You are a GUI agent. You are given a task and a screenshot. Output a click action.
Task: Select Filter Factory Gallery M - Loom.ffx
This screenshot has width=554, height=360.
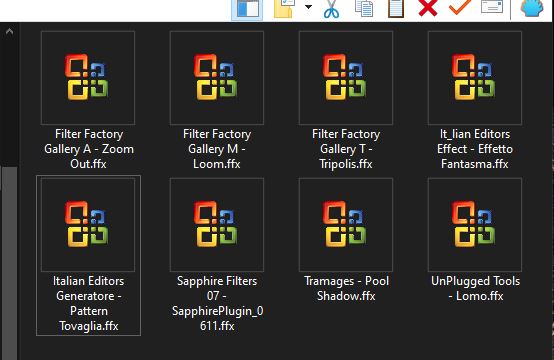pos(217,101)
